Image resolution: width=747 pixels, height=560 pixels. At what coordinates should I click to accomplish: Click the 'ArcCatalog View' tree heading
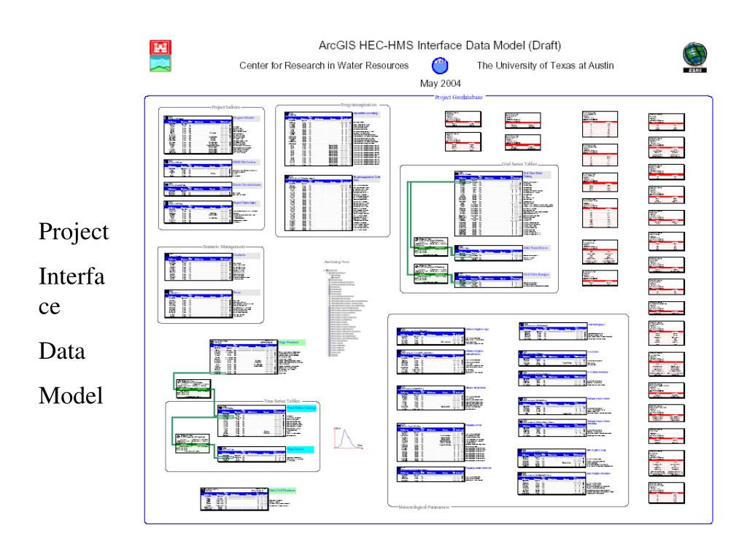(337, 262)
